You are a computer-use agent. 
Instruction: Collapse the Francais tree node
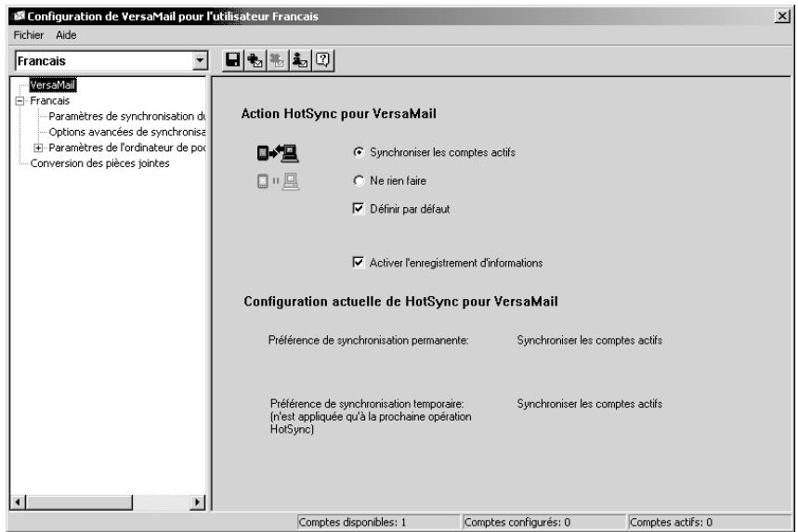point(20,100)
